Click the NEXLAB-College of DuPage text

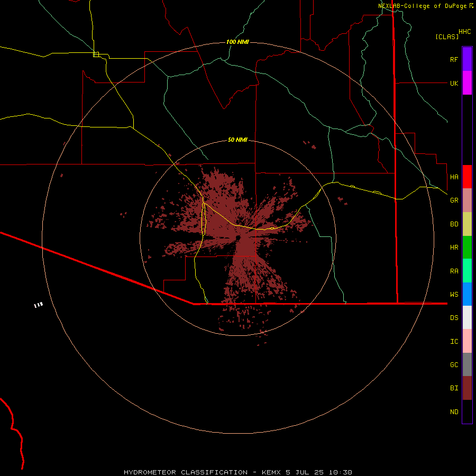(x=422, y=6)
